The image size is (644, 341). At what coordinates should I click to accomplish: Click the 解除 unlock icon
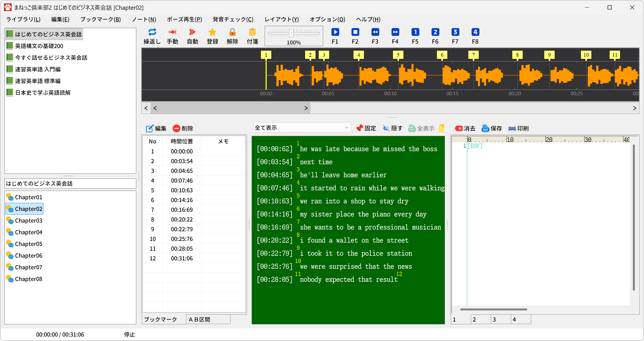coord(232,36)
